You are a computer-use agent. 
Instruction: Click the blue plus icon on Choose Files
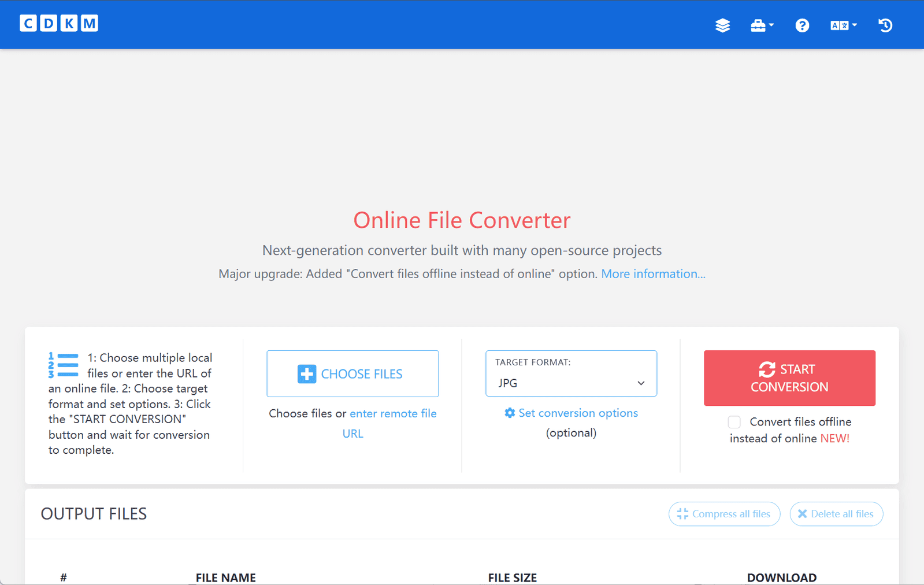[307, 374]
